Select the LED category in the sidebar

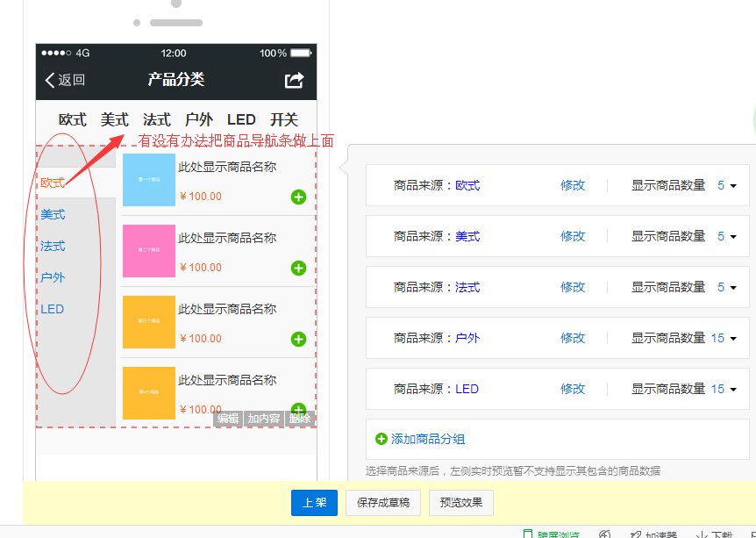[x=51, y=309]
